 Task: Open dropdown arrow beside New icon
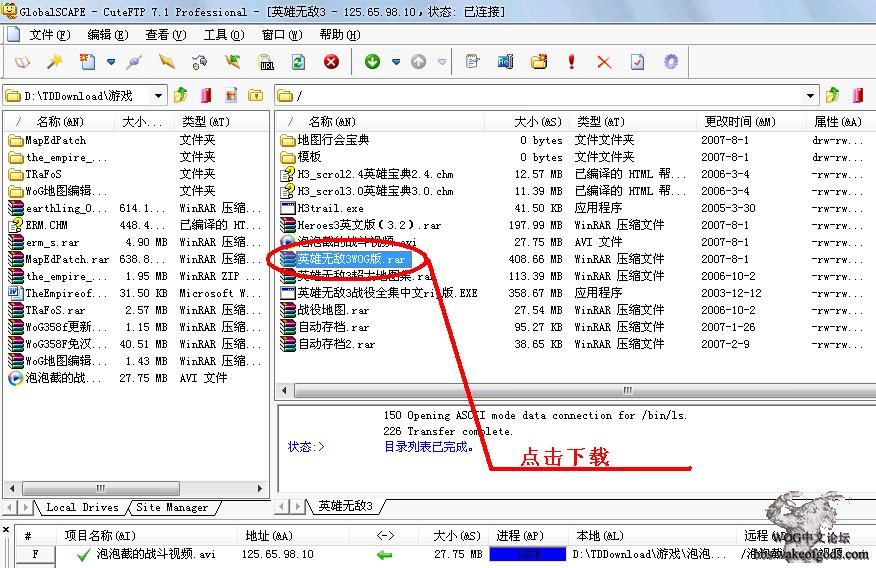coord(111,62)
